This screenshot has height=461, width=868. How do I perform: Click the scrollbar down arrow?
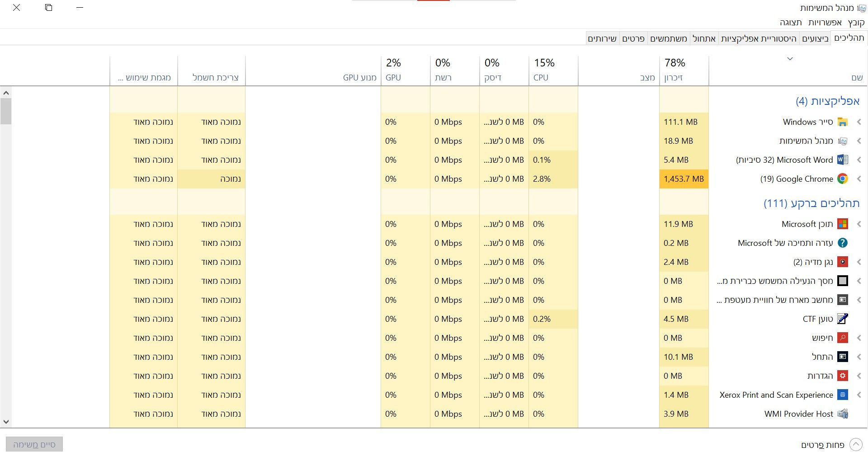tap(6, 422)
